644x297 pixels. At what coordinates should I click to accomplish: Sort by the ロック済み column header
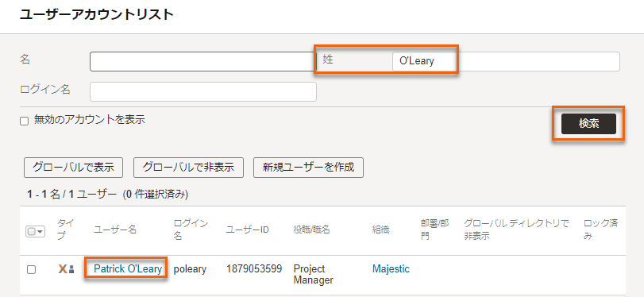[601, 229]
